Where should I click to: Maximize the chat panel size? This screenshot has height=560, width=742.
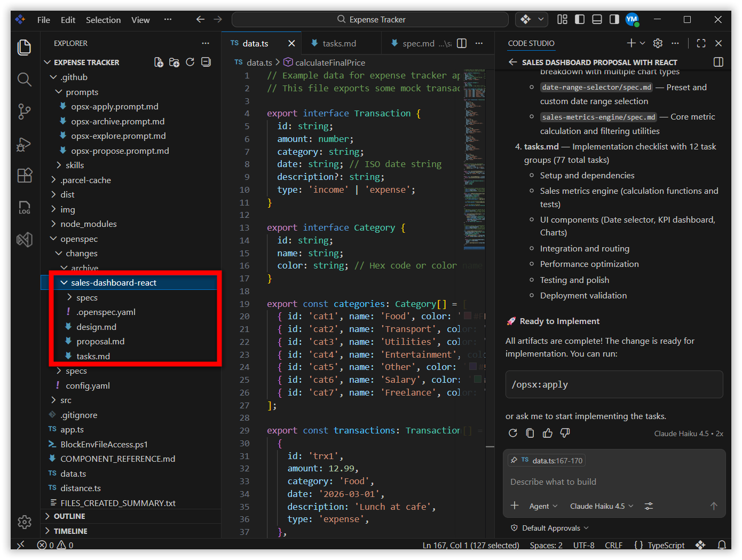pos(701,43)
